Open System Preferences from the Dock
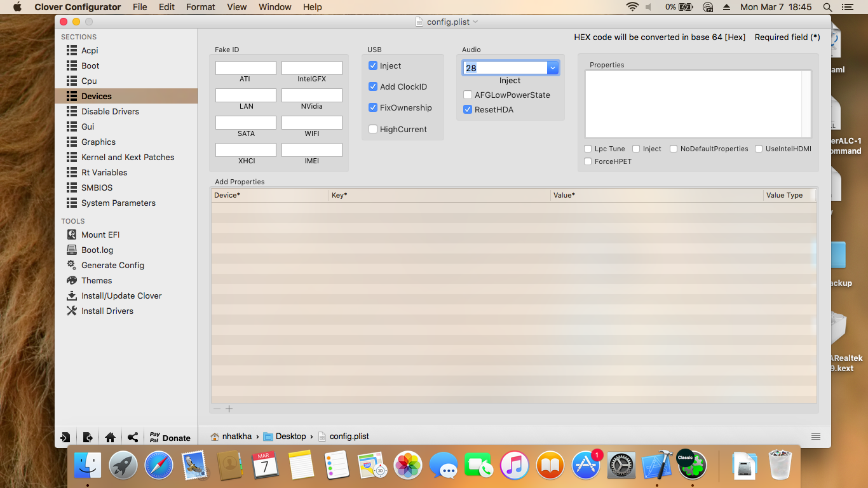 [x=621, y=465]
